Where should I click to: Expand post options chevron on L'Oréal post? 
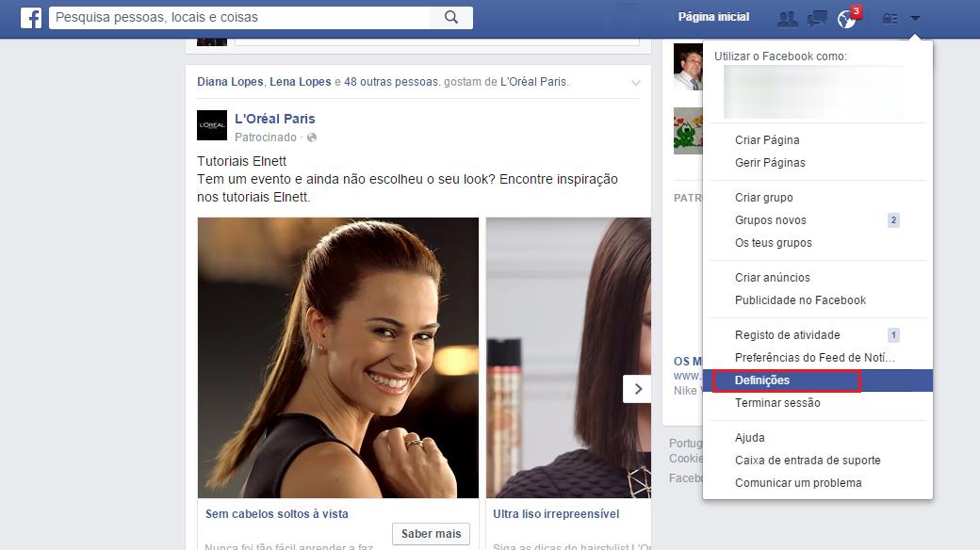[x=636, y=83]
